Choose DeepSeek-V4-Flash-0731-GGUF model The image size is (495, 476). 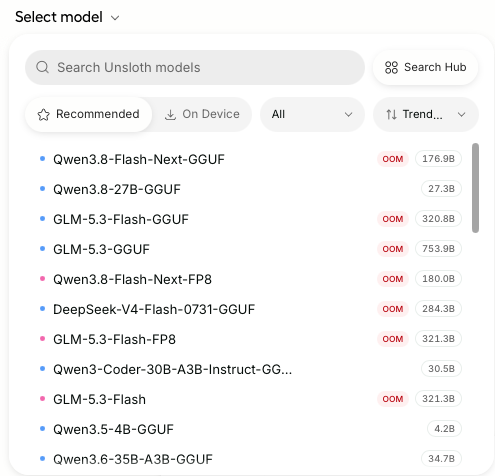click(x=251, y=309)
